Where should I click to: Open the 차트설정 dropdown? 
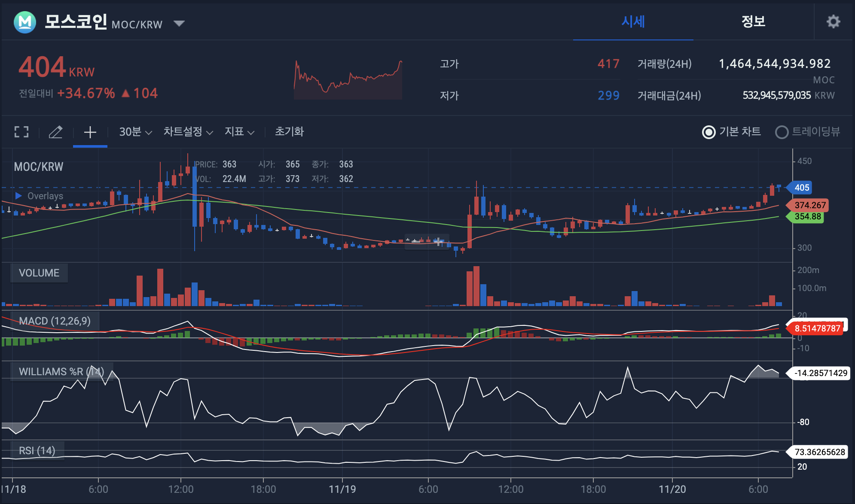188,132
